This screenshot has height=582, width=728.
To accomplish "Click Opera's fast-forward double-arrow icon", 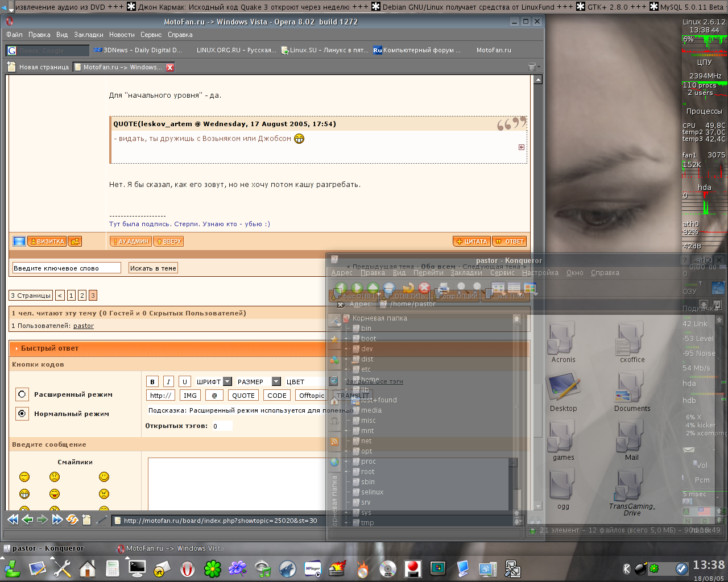I will 57,519.
